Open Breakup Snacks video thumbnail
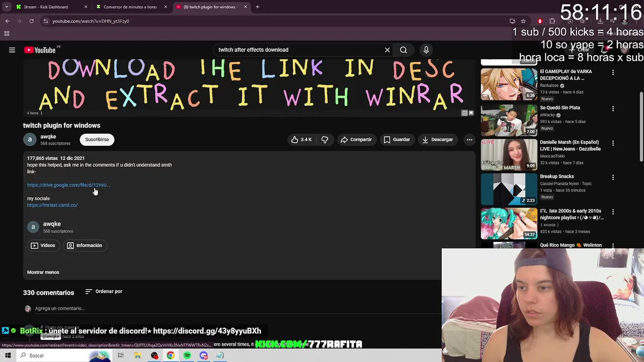The width and height of the screenshot is (644, 362). [509, 189]
